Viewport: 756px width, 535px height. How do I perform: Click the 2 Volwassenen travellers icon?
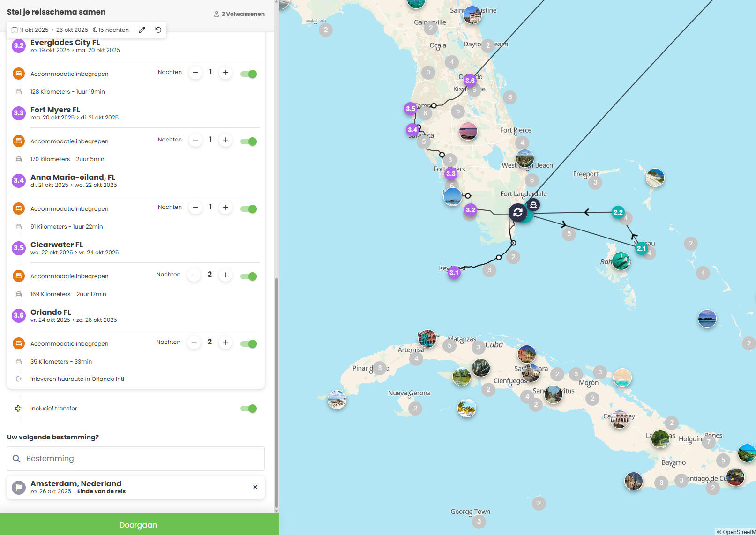coord(217,14)
